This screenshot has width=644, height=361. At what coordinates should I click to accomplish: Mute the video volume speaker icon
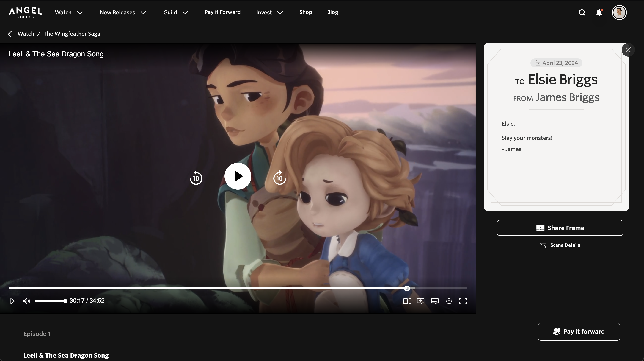[x=26, y=301]
